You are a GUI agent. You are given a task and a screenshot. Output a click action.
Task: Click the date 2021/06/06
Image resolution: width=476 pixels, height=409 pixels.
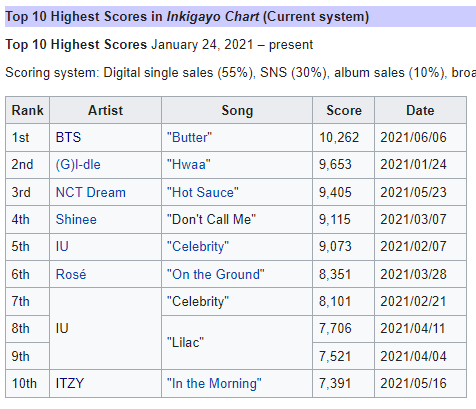(x=413, y=137)
